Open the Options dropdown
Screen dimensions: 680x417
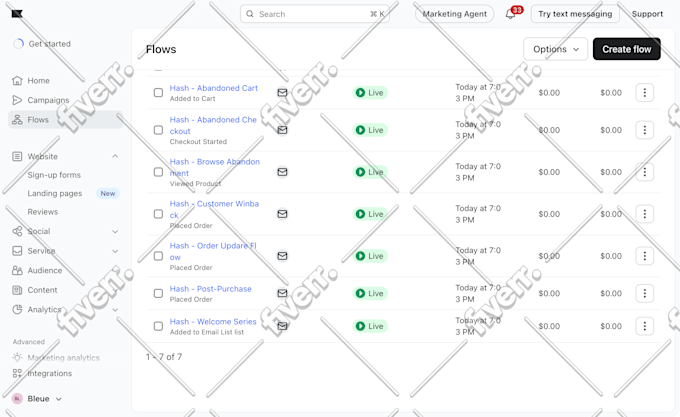tap(556, 49)
